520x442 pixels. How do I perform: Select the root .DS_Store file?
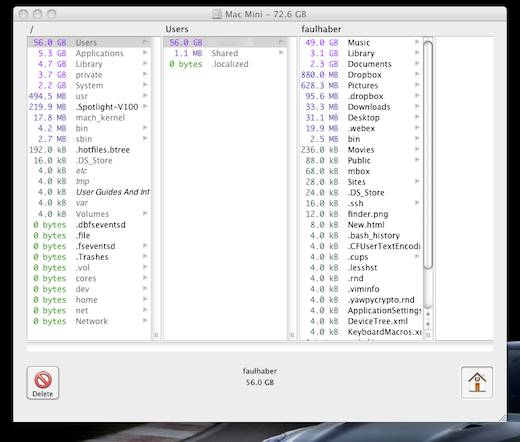click(89, 160)
